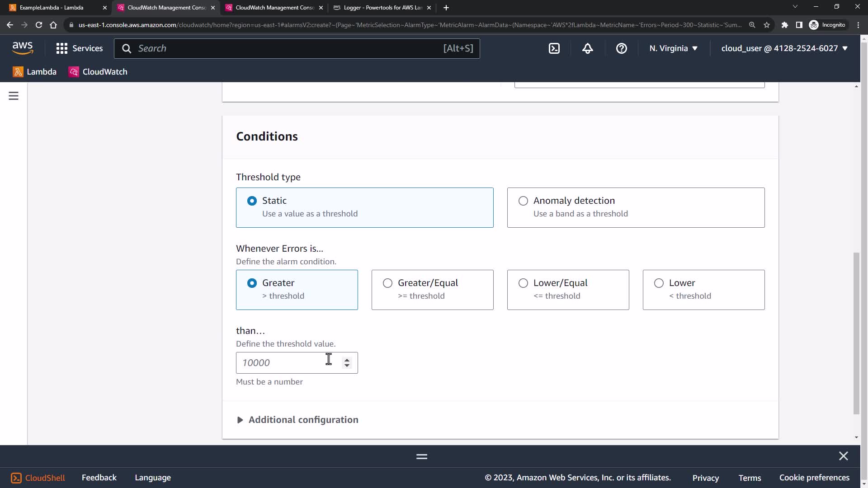Open the Lambda shortcut in favorites bar
The image size is (868, 488).
[35, 72]
